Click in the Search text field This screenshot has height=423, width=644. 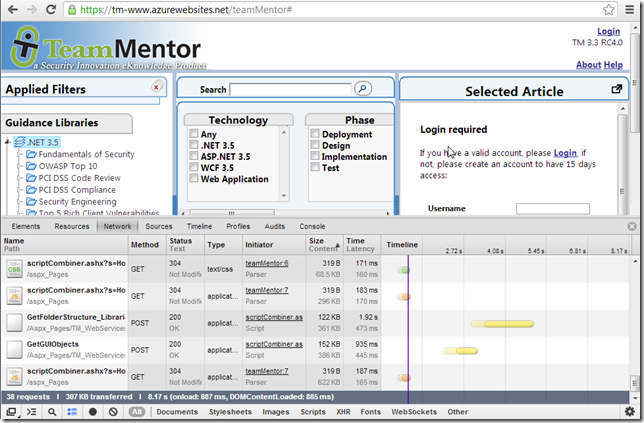pos(290,89)
